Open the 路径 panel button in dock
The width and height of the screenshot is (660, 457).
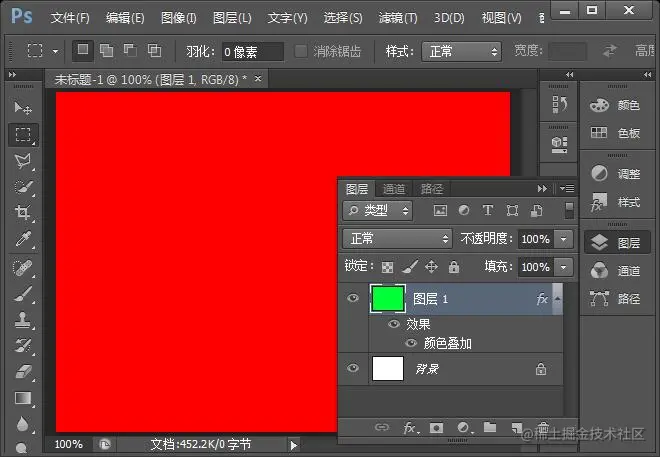pos(615,298)
